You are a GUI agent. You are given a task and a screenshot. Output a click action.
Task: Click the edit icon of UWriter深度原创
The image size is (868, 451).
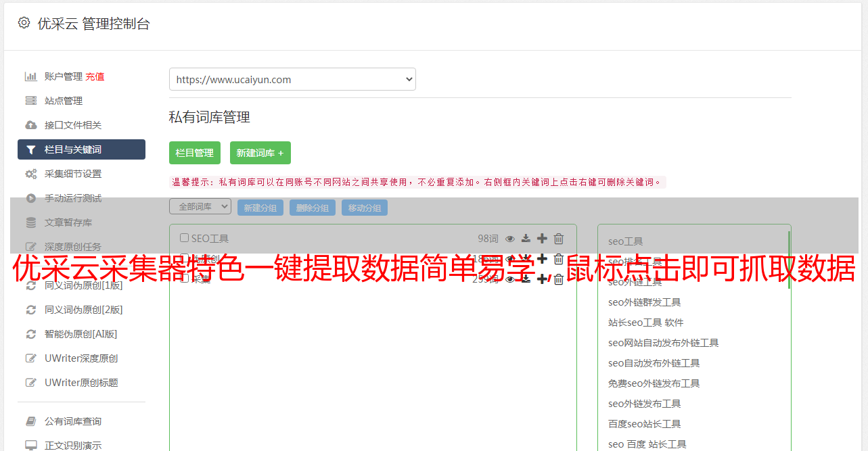pyautogui.click(x=31, y=358)
